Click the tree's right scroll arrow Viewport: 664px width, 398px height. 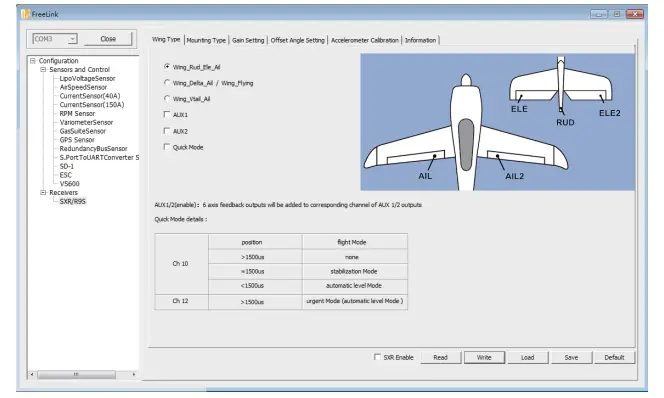pos(134,374)
